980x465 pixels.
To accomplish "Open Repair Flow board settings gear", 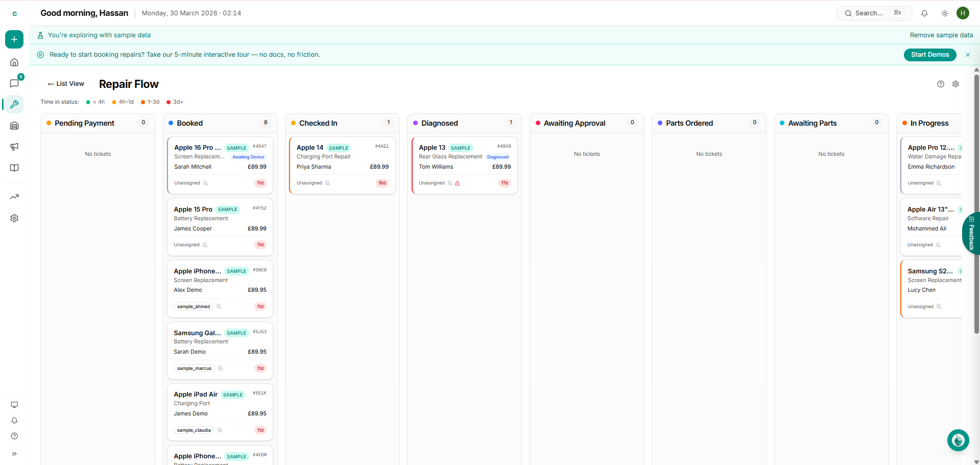I will pyautogui.click(x=955, y=84).
